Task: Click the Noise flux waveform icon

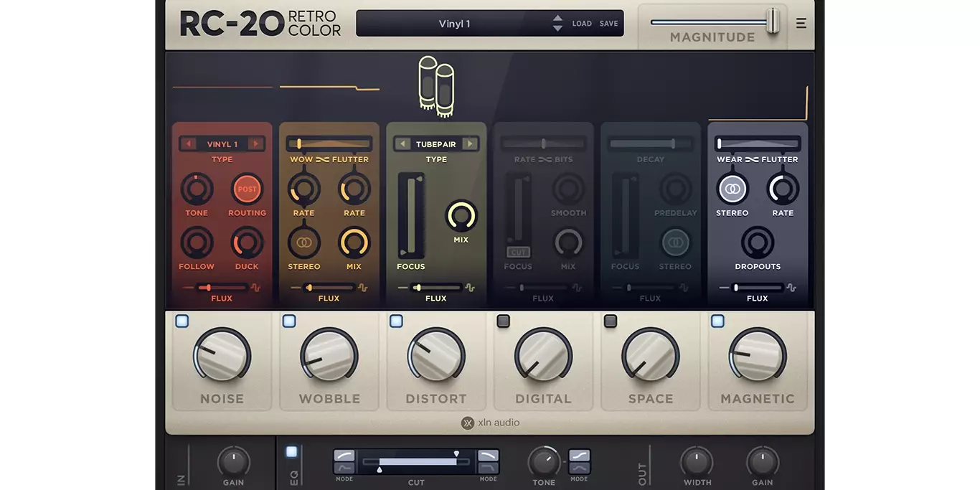Action: pyautogui.click(x=255, y=288)
